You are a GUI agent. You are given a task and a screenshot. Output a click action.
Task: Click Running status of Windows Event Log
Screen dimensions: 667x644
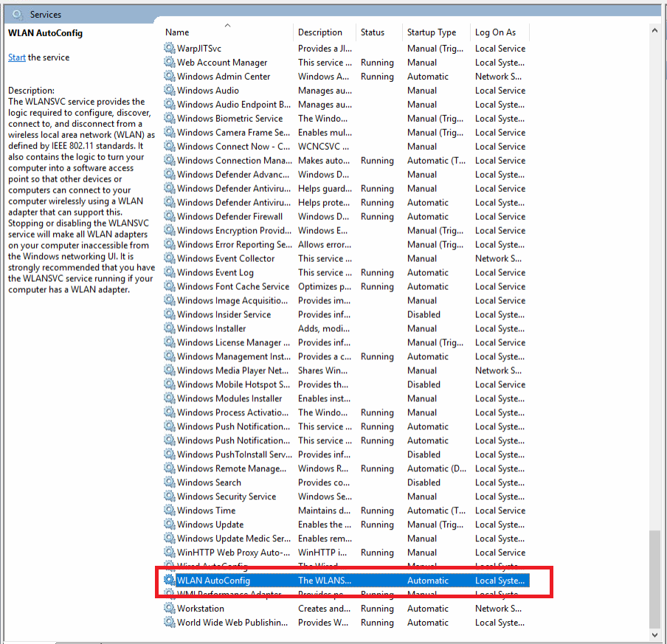(x=377, y=272)
